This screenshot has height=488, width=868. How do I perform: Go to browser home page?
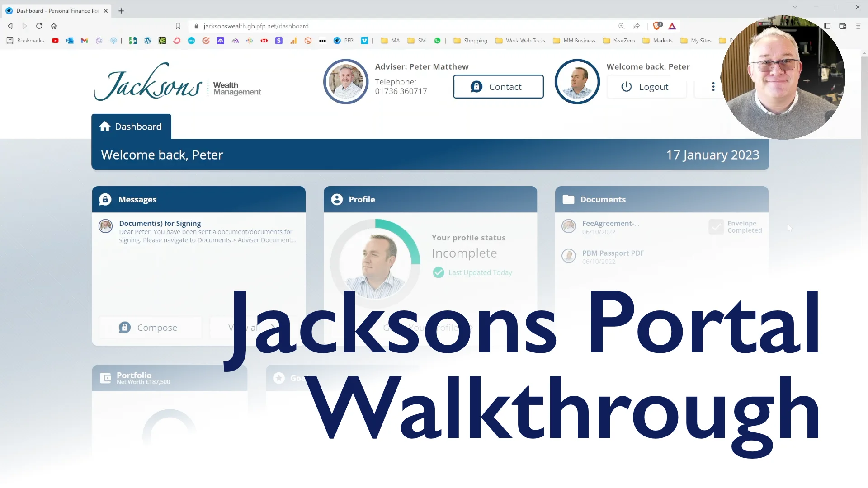point(54,26)
